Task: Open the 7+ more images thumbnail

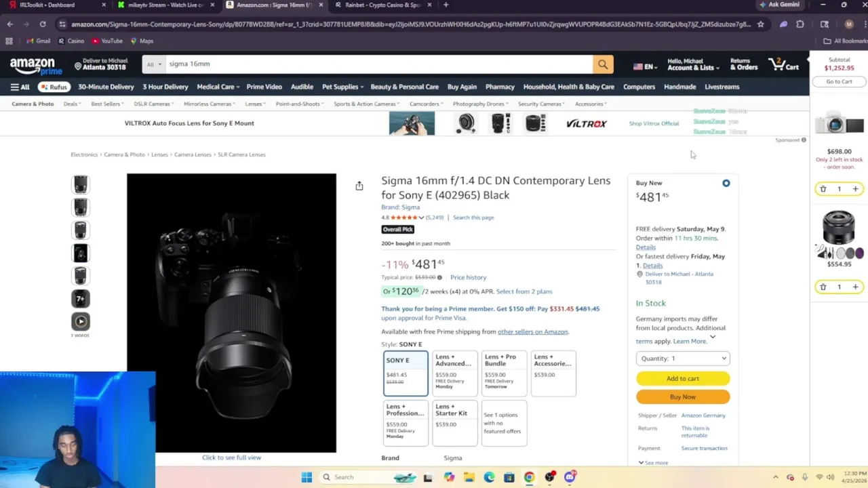Action: 81,298
